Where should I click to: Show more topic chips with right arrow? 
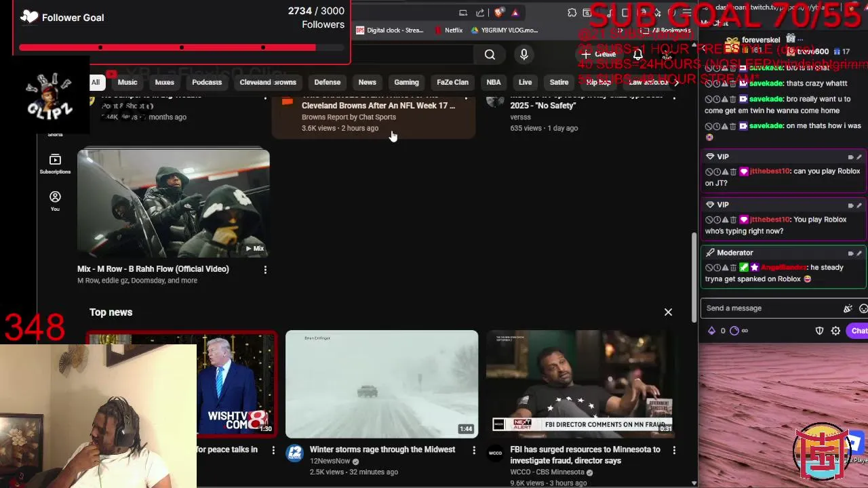pos(676,83)
